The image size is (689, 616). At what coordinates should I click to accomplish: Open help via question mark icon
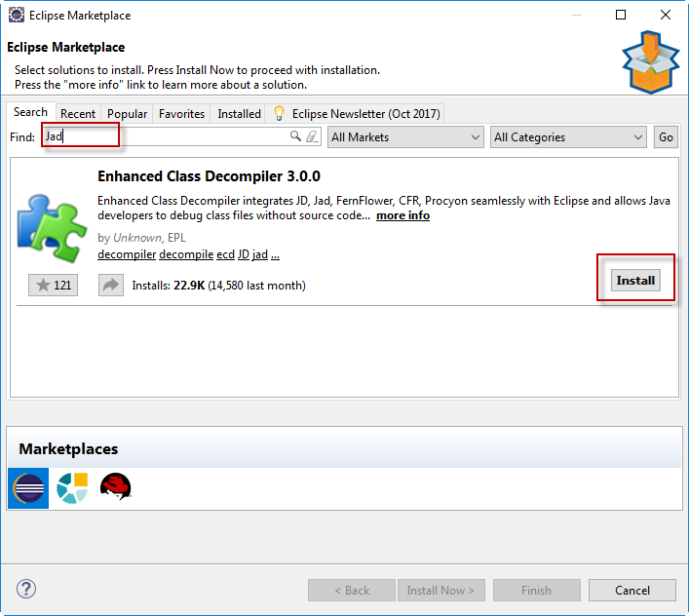pos(26,589)
